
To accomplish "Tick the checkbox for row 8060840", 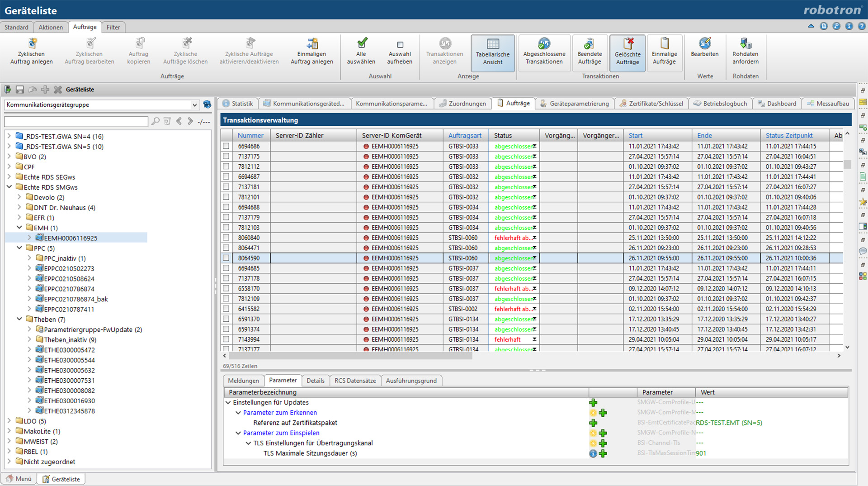I will pos(226,238).
